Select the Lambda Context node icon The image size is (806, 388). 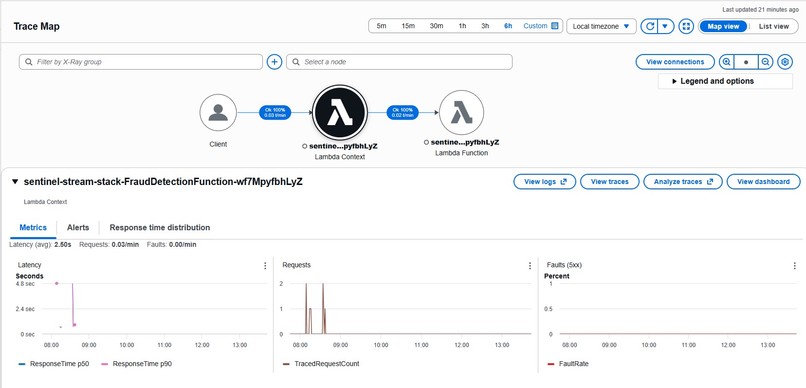click(x=340, y=113)
